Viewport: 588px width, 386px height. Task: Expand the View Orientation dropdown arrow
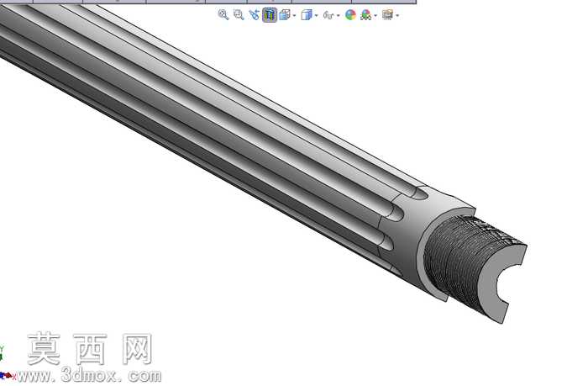[294, 16]
